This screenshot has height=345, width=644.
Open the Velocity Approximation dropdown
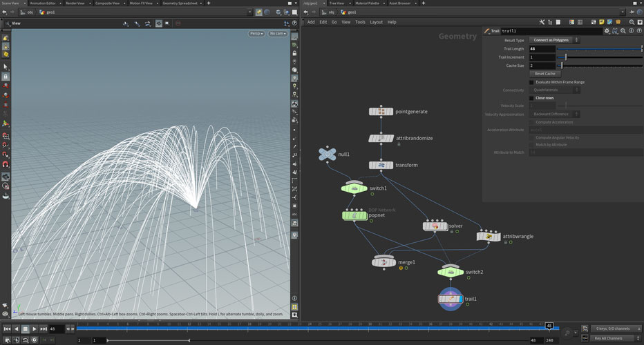pyautogui.click(x=554, y=114)
